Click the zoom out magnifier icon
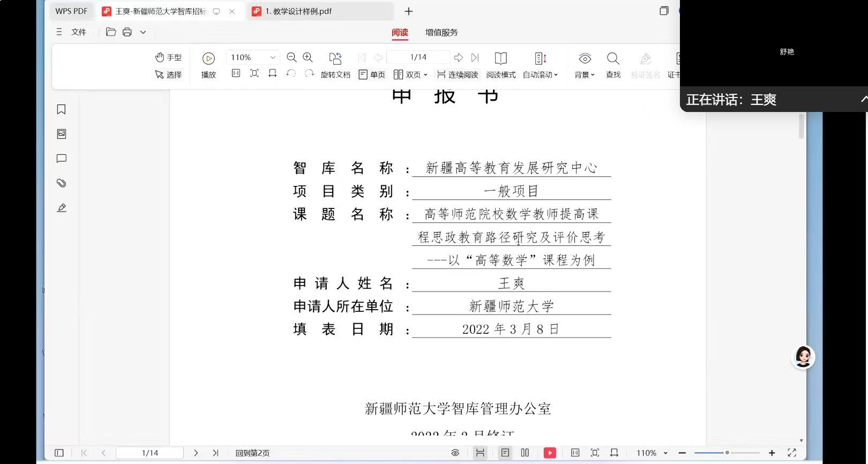The image size is (868, 464). (291, 57)
